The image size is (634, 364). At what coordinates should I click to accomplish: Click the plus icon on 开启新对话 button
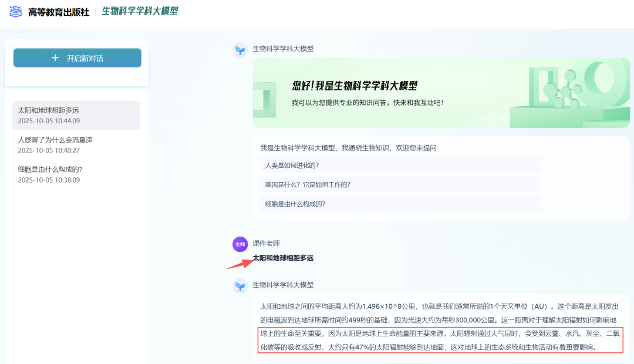55,58
